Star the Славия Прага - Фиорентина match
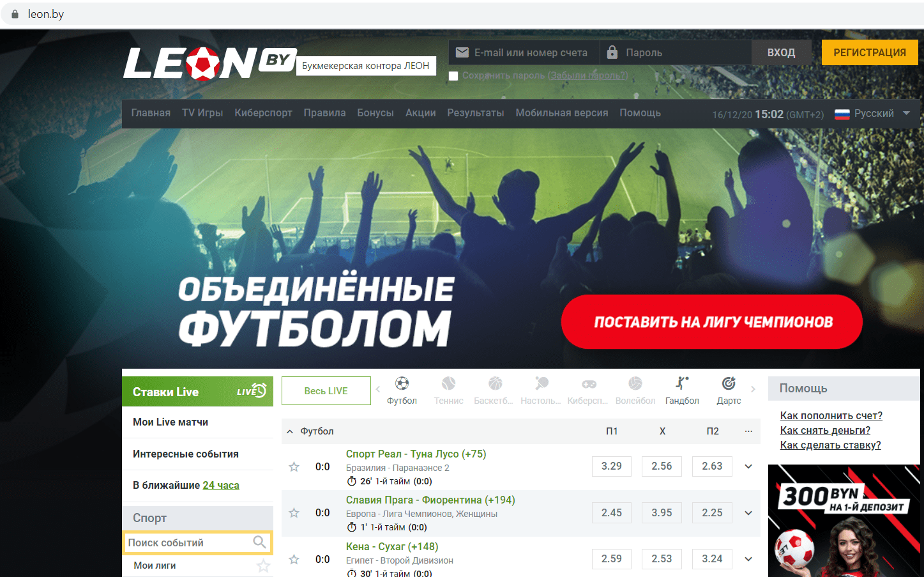 (x=294, y=513)
